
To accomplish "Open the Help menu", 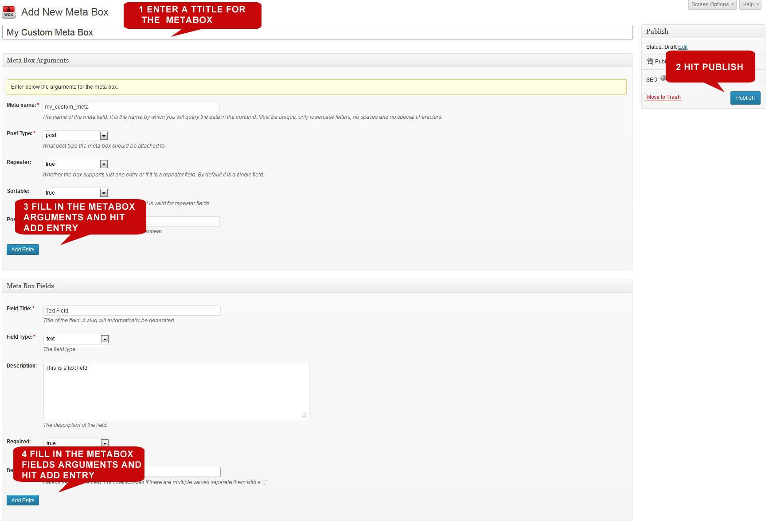I will (749, 4).
